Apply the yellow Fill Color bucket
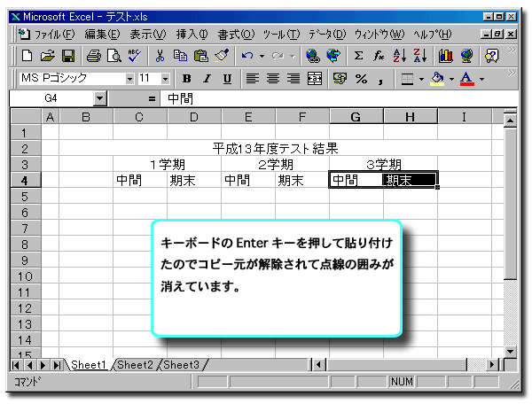Viewport: 532px width, 404px height. coord(437,79)
